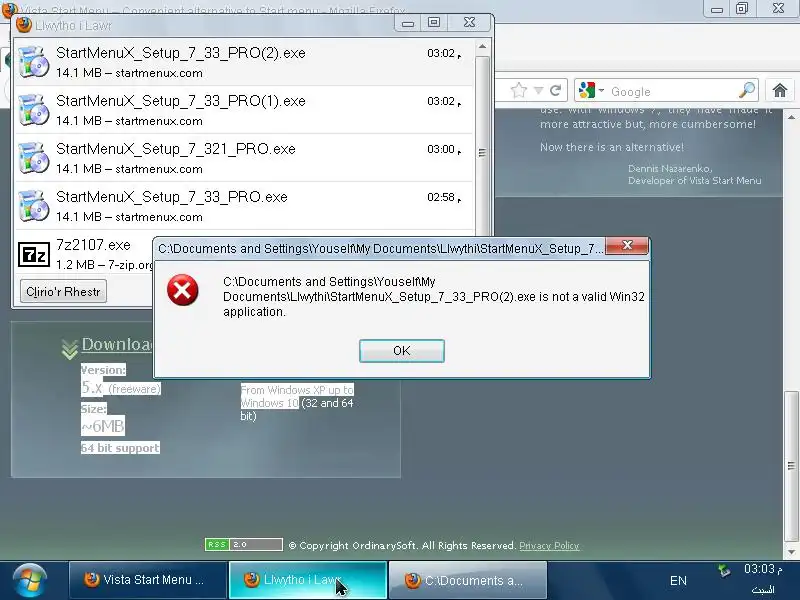
Task: Click the Windows Start orb
Action: [x=30, y=581]
